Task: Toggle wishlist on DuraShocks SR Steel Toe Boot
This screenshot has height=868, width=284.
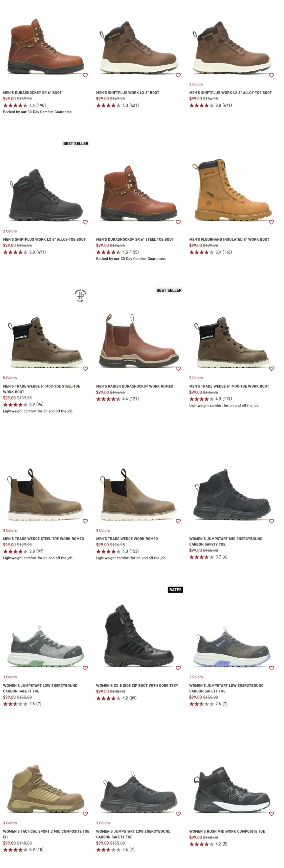Action: [x=178, y=222]
